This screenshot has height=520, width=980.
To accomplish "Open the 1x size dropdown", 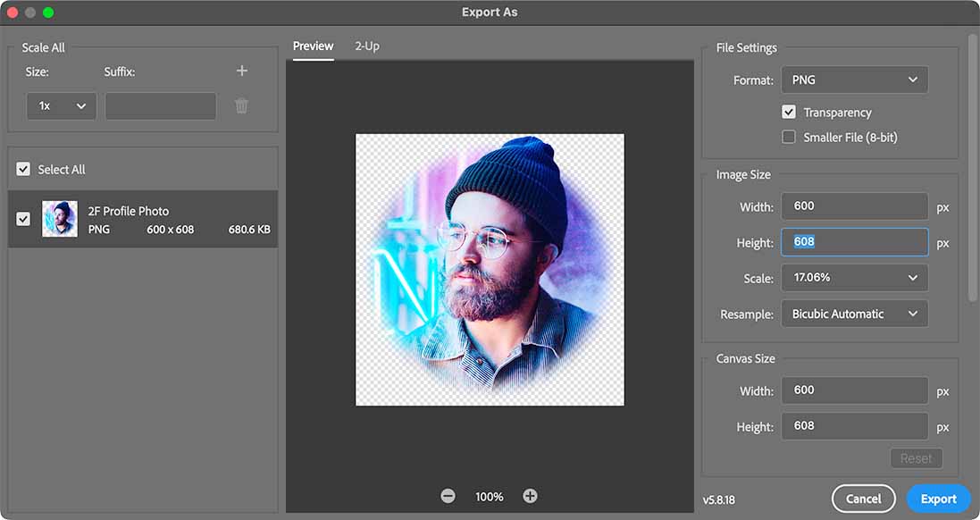I will click(61, 105).
